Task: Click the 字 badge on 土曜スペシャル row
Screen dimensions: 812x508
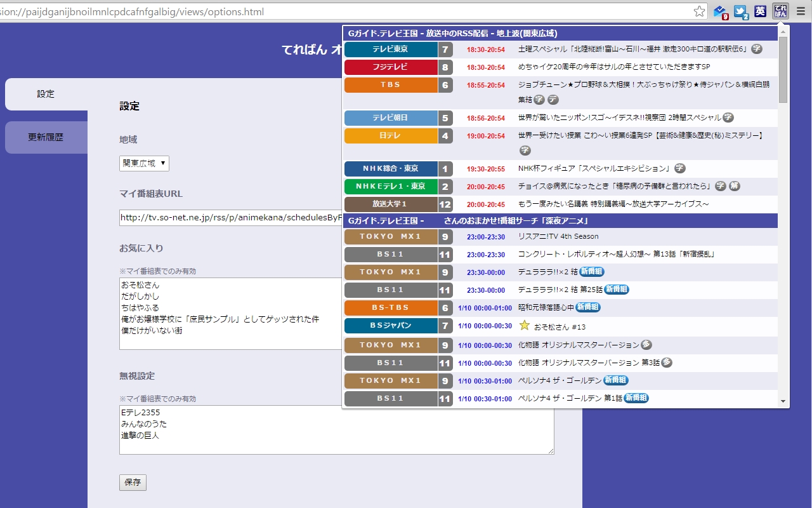Action: 756,49
